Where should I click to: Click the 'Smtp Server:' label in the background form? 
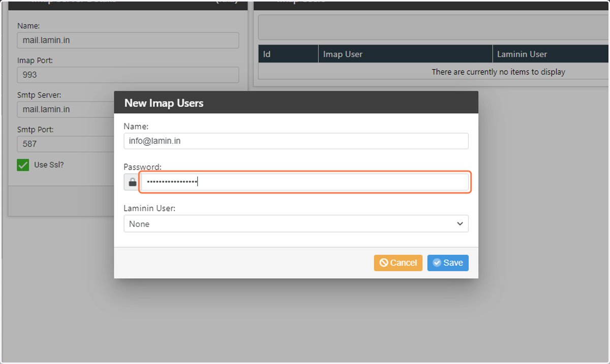(x=39, y=95)
